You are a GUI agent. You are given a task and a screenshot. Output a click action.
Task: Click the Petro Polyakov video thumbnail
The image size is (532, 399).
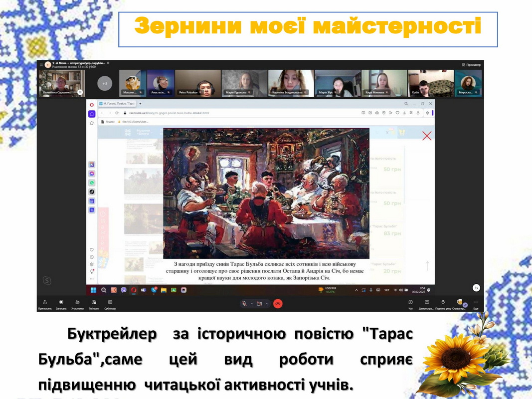point(198,83)
